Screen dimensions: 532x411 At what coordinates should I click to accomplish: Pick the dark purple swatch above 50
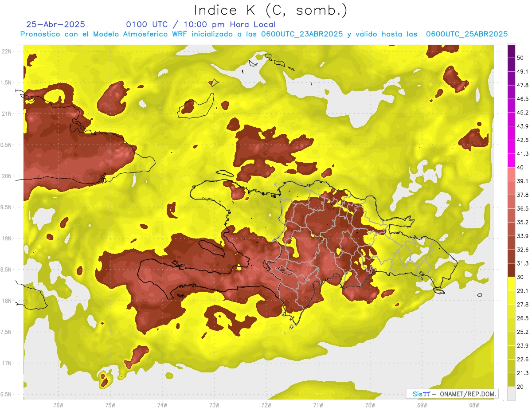coord(511,51)
